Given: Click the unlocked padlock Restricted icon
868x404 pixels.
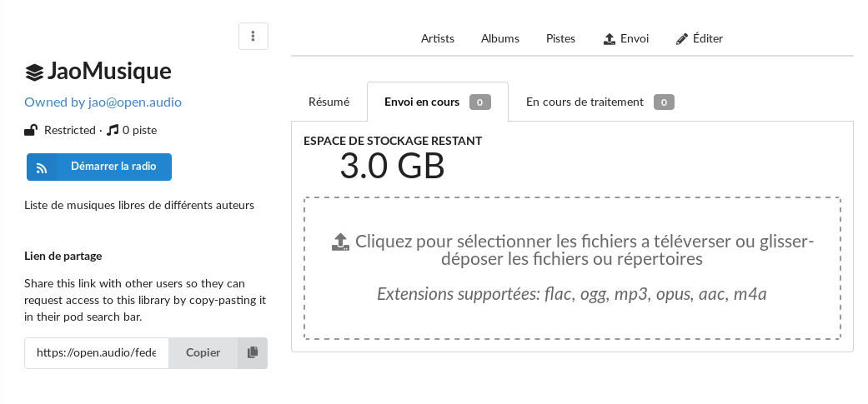Looking at the screenshot, I should 31,131.
